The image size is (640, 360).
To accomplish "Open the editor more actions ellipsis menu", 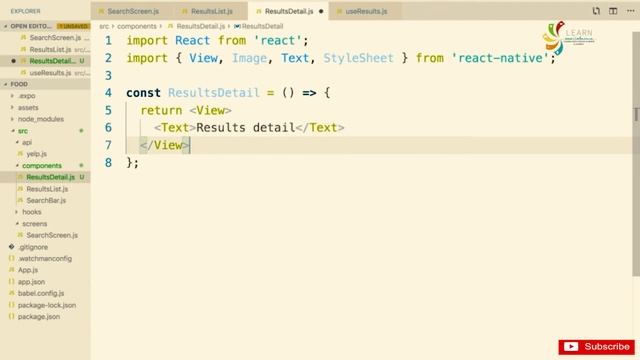I will 630,11.
